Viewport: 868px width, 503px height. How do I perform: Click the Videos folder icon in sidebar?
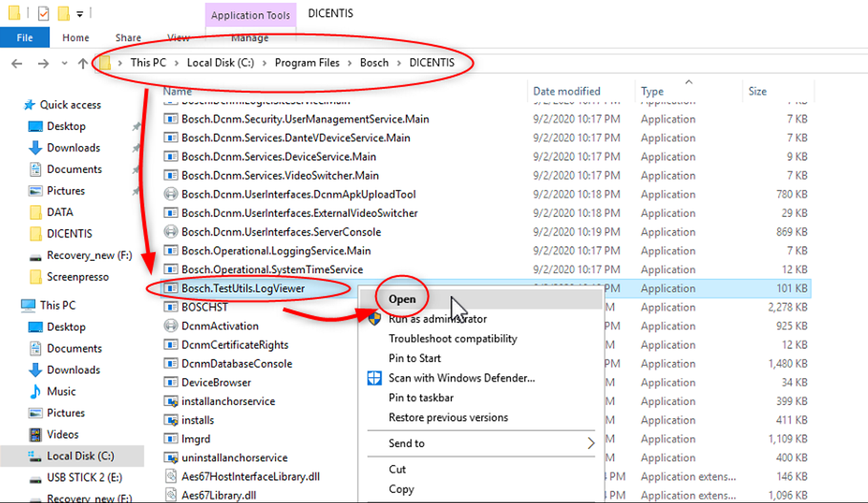[36, 435]
